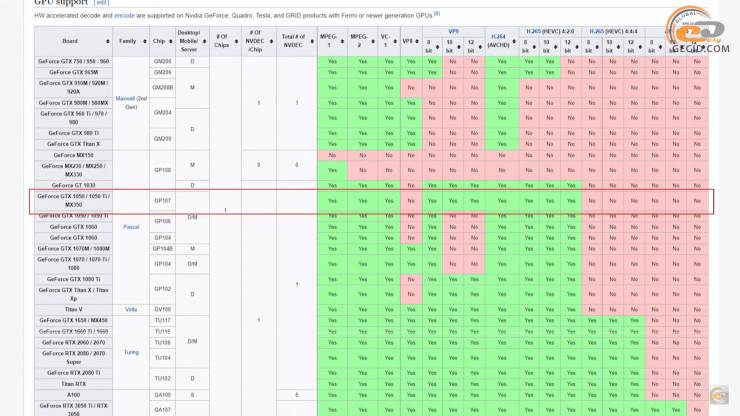740x416 pixels.
Task: Open the Maxwell family link
Action: [x=125, y=99]
